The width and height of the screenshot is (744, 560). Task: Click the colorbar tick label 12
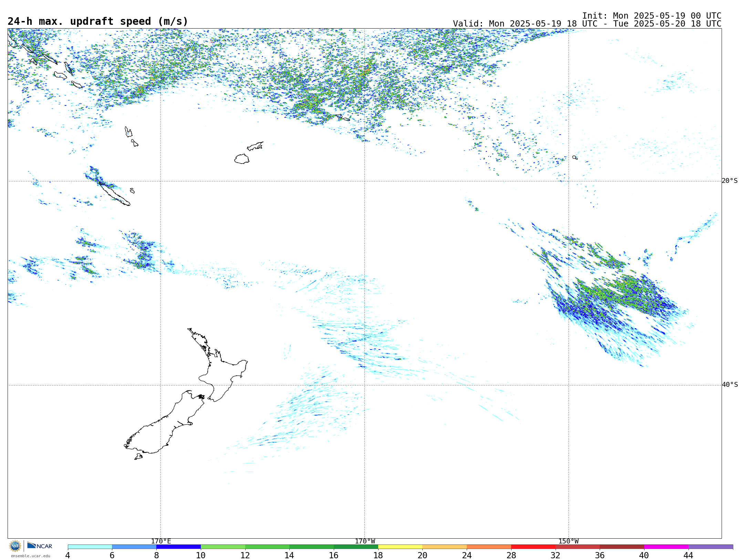[x=245, y=555]
